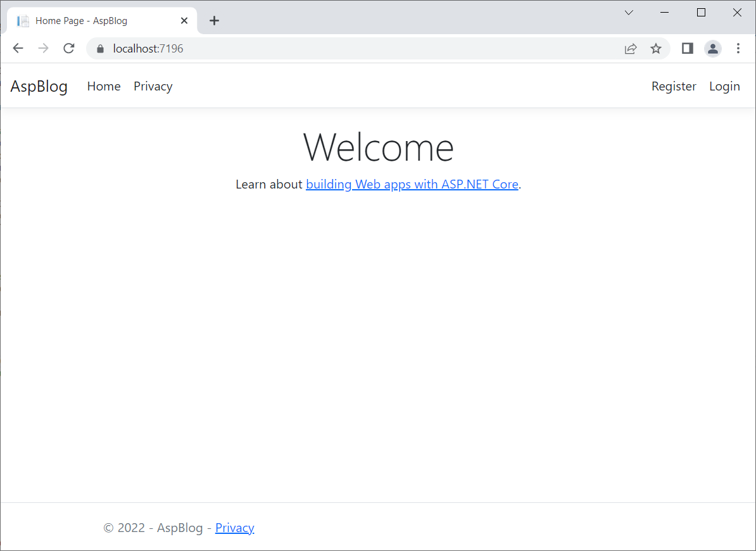Select the Home menu item in navbar
756x551 pixels.
click(104, 86)
